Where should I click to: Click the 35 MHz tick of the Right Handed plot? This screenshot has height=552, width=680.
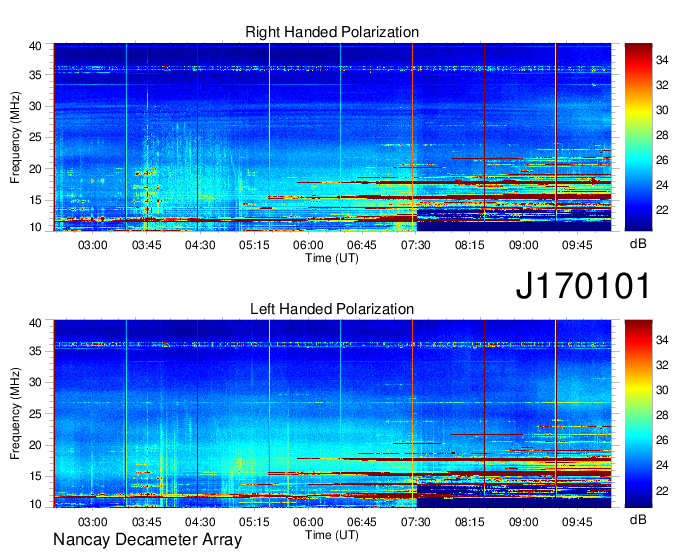pyautogui.click(x=35, y=75)
